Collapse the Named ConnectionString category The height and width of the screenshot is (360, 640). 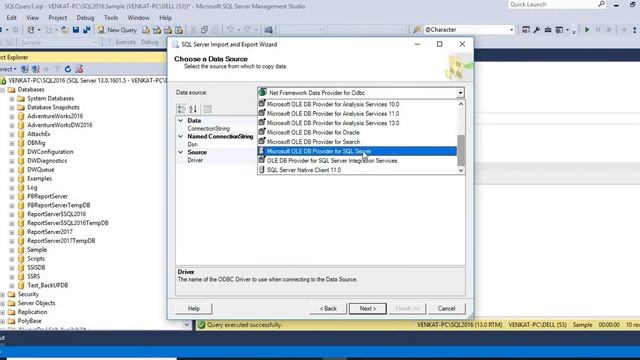pyautogui.click(x=180, y=136)
